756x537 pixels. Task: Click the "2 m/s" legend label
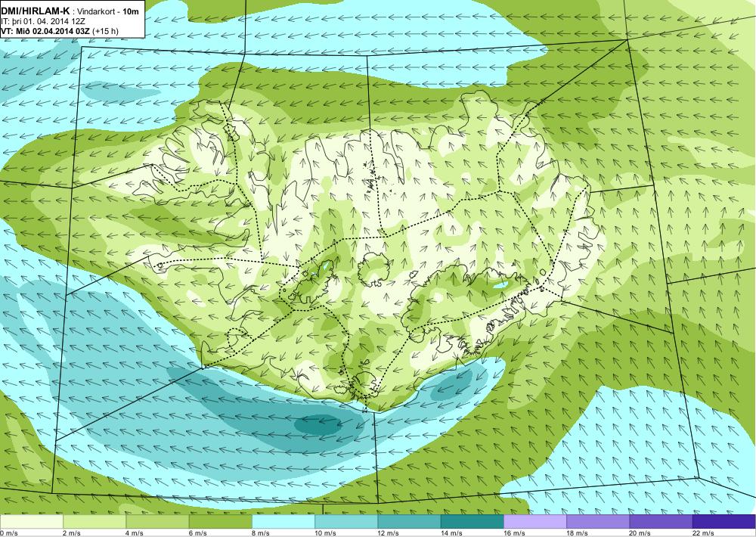72,532
